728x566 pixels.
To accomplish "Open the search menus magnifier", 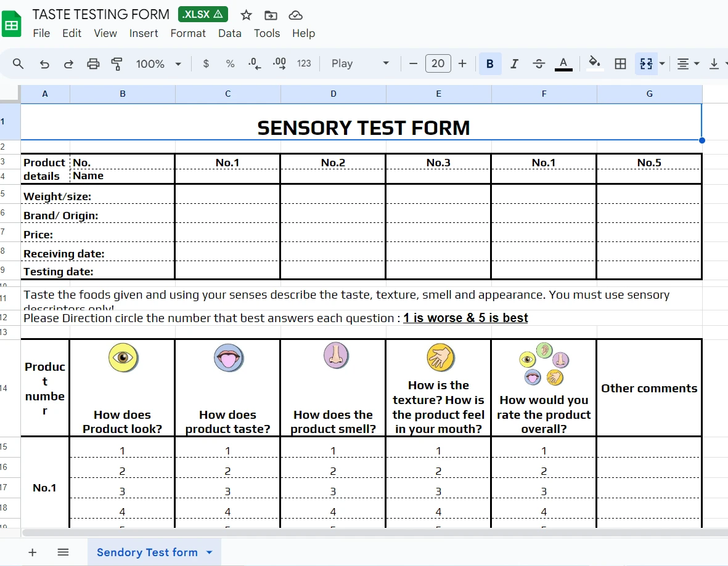I will pos(18,63).
